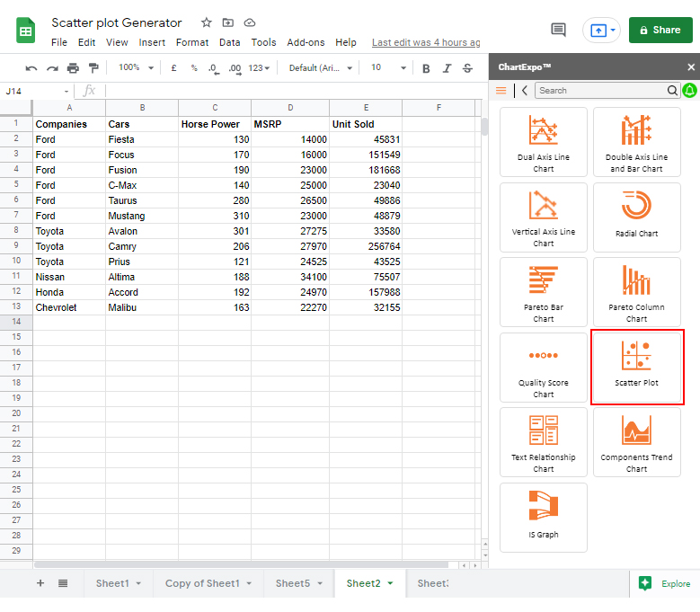Viewport: 700px width, 612px height.
Task: Select the Radial Chart tile
Action: click(636, 217)
